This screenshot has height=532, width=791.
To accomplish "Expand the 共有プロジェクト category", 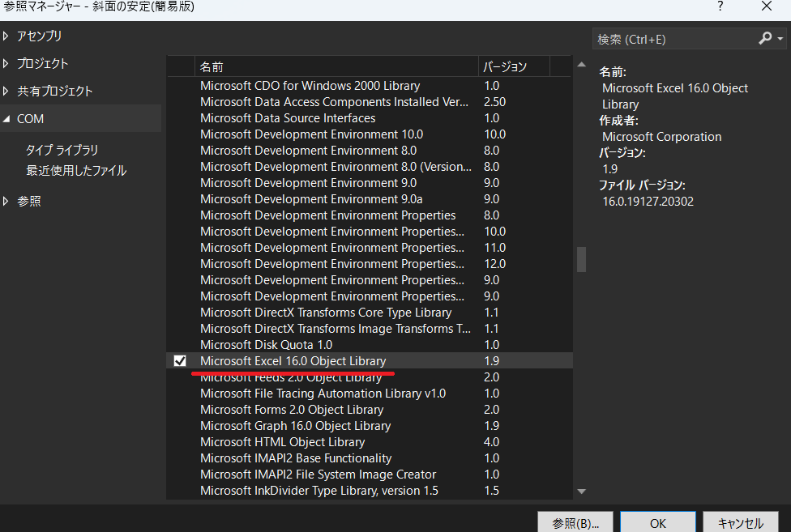I will pos(7,92).
